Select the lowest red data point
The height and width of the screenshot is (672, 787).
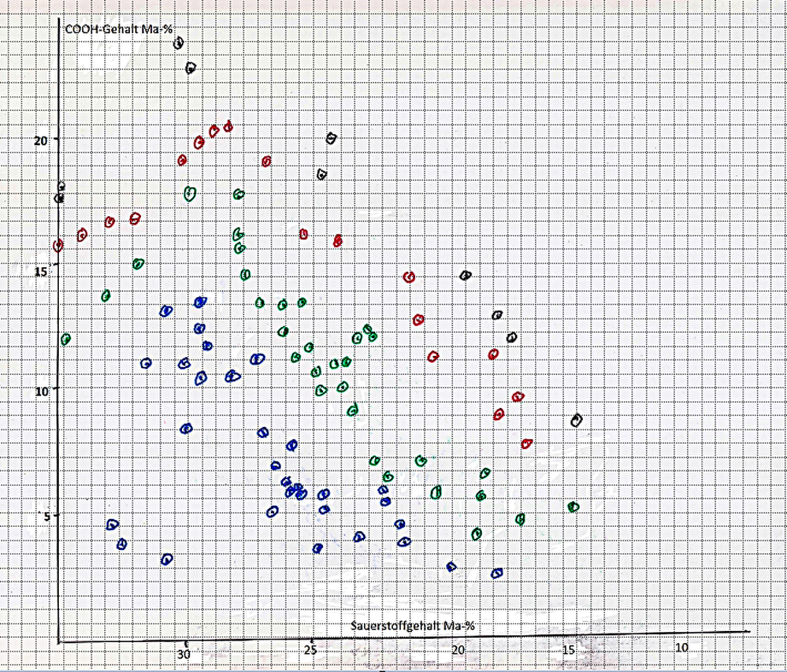coord(527,443)
